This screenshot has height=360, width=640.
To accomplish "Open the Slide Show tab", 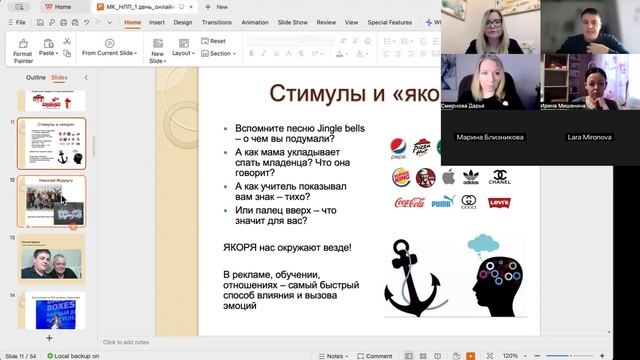I will click(293, 22).
